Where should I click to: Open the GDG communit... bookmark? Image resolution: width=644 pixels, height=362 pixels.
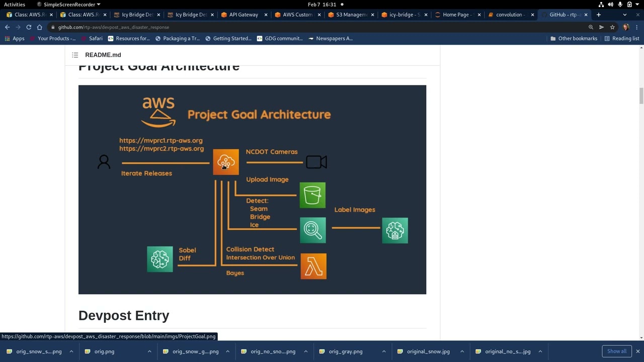point(280,38)
